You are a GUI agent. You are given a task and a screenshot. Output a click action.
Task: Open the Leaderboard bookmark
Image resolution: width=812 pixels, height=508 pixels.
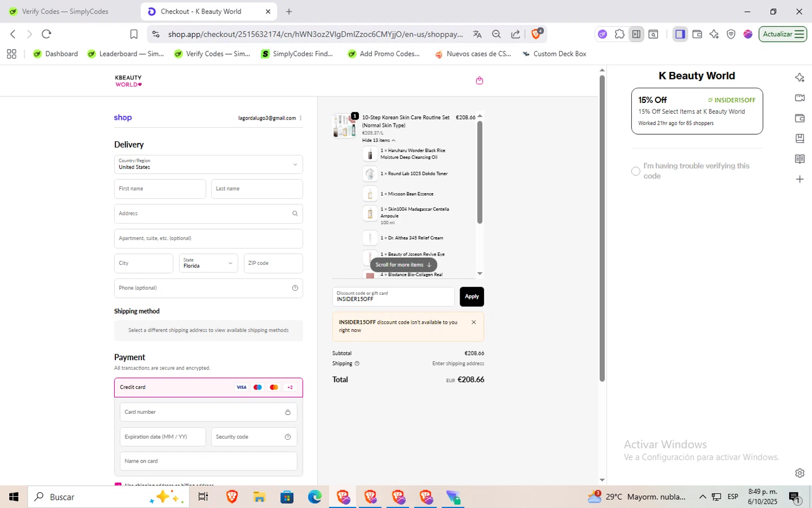(126, 54)
